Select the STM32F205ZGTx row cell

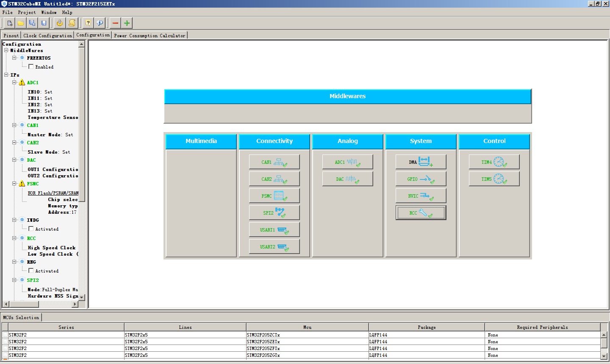pos(307,355)
